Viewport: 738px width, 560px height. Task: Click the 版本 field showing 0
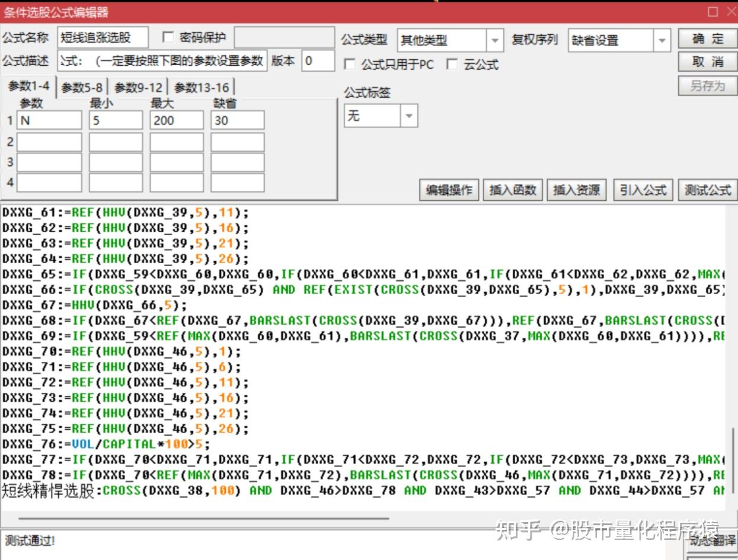(x=318, y=61)
